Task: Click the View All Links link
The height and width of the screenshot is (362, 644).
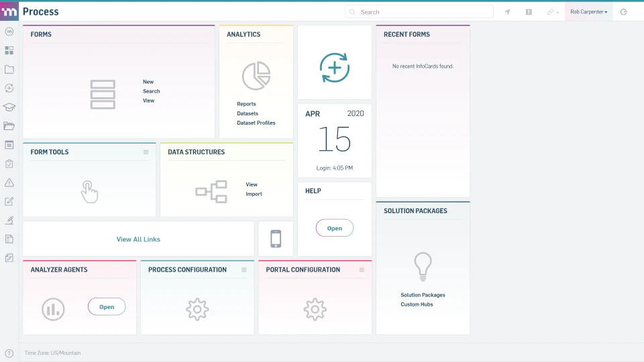Action: [x=138, y=239]
